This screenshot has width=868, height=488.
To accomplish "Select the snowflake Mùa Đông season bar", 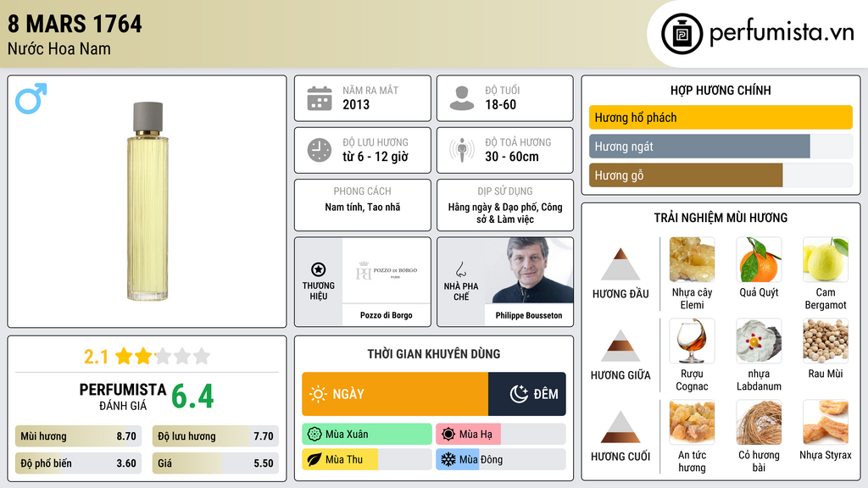I will (x=500, y=459).
